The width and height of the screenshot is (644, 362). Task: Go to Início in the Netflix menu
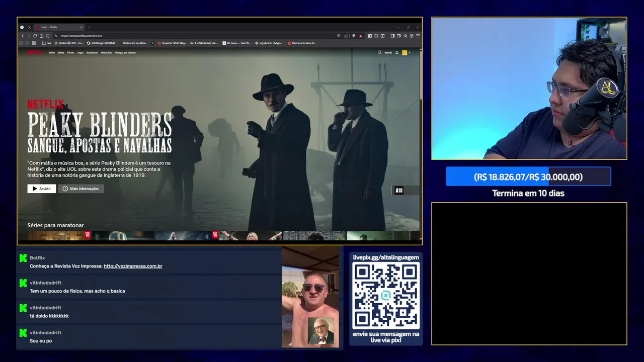(x=52, y=52)
